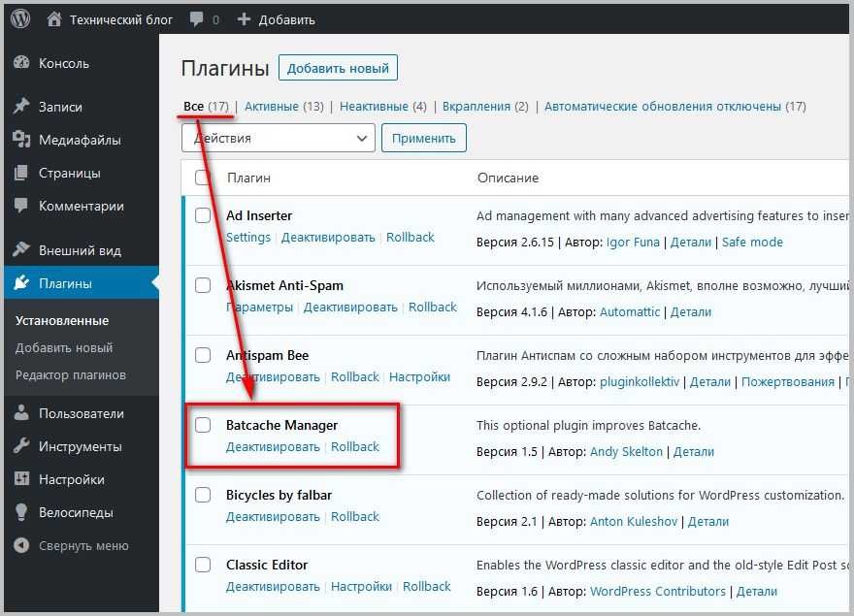
Task: Toggle the select-all checkbox in table header
Action: (x=203, y=178)
